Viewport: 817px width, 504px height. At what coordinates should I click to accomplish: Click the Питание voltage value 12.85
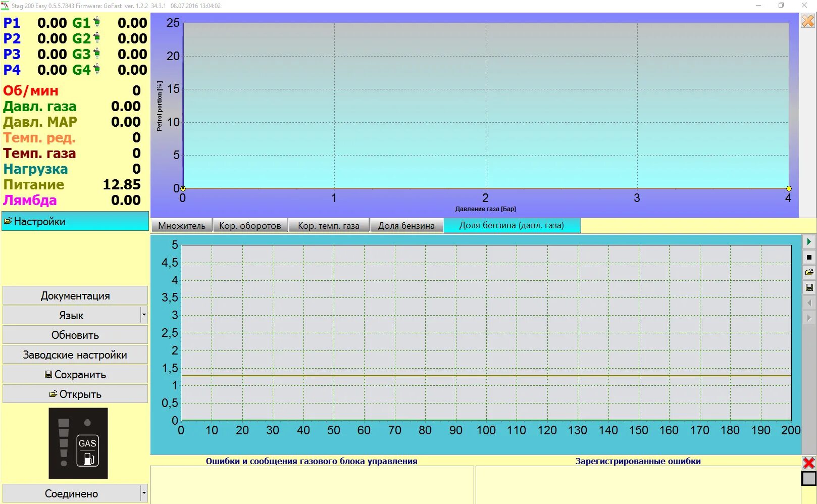coord(122,184)
